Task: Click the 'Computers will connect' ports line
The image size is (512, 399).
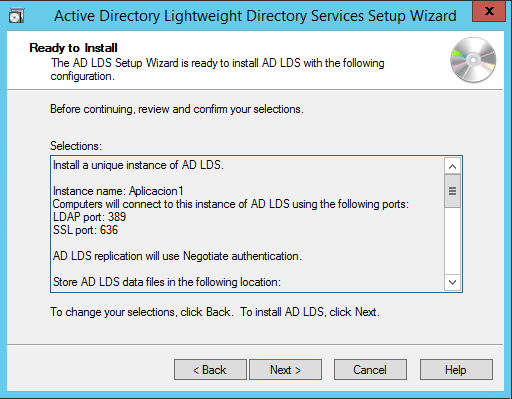Action: (231, 204)
